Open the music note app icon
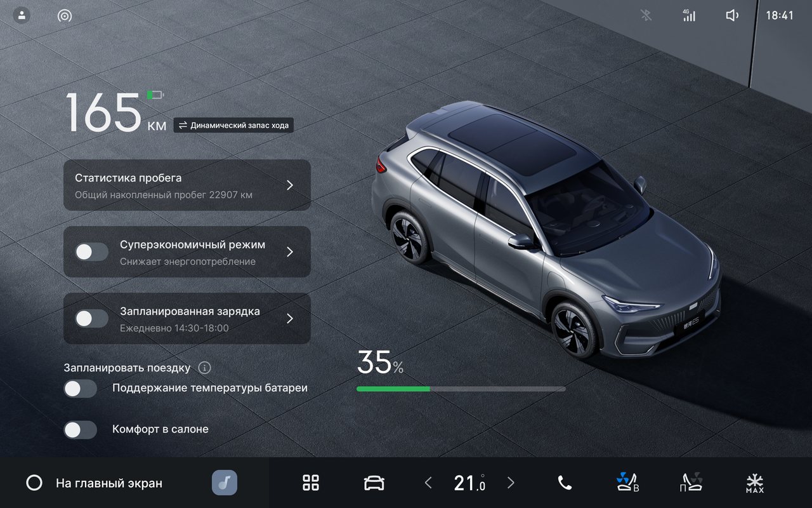Screen dimensions: 812x508 pyautogui.click(x=225, y=483)
